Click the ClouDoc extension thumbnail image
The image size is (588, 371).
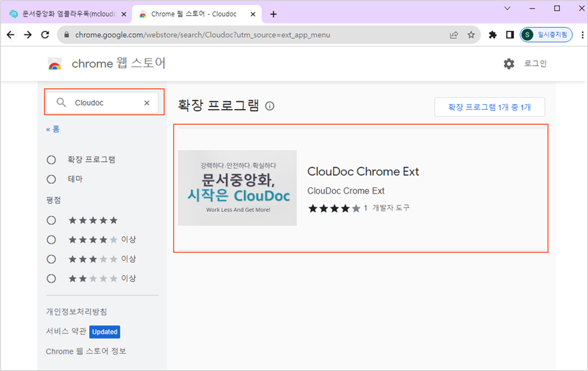[x=237, y=188]
